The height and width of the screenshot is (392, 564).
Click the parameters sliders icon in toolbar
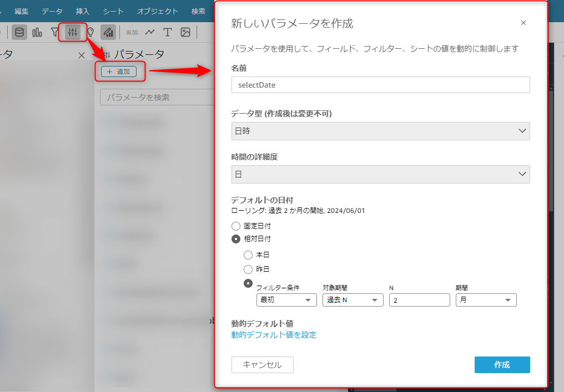tap(72, 32)
